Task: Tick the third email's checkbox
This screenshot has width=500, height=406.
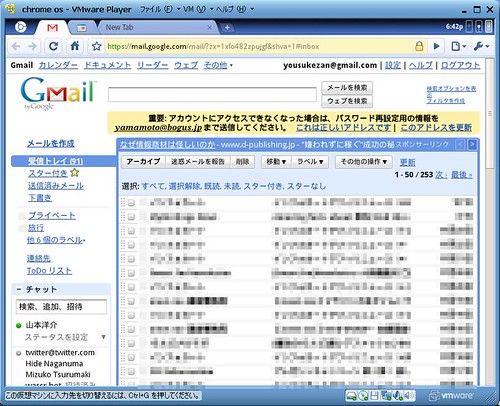Action: coord(131,231)
